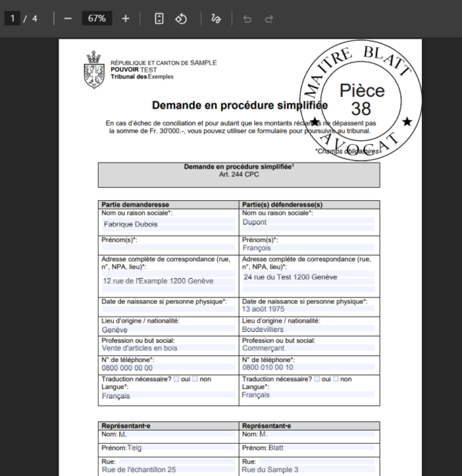
Task: Click the 'Demande en procédure simplifiée' main title
Action: (239, 106)
